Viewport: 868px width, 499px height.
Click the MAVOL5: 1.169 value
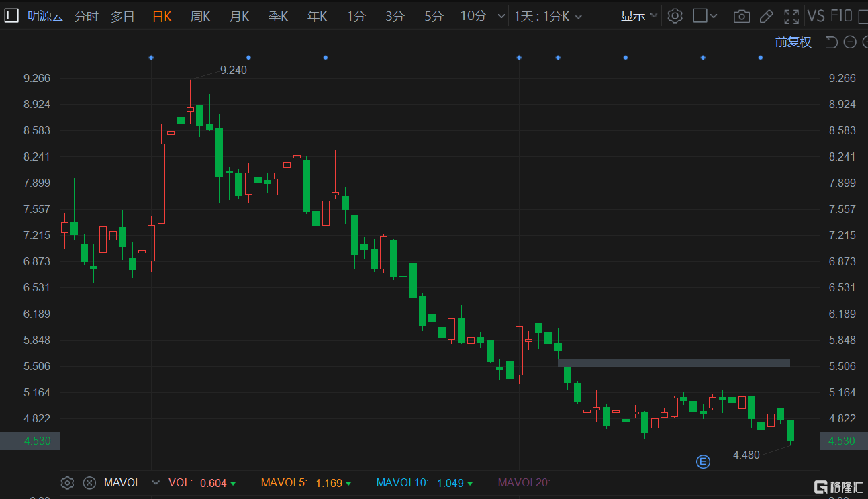click(306, 482)
